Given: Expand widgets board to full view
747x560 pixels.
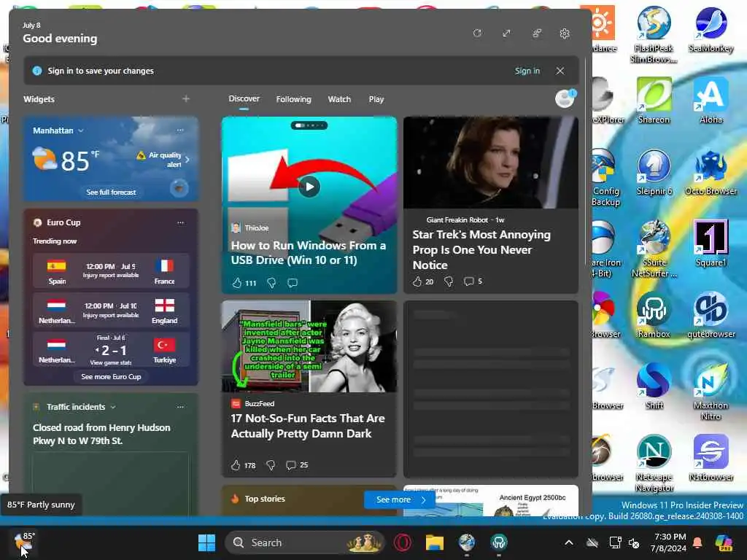Looking at the screenshot, I should click(x=506, y=34).
